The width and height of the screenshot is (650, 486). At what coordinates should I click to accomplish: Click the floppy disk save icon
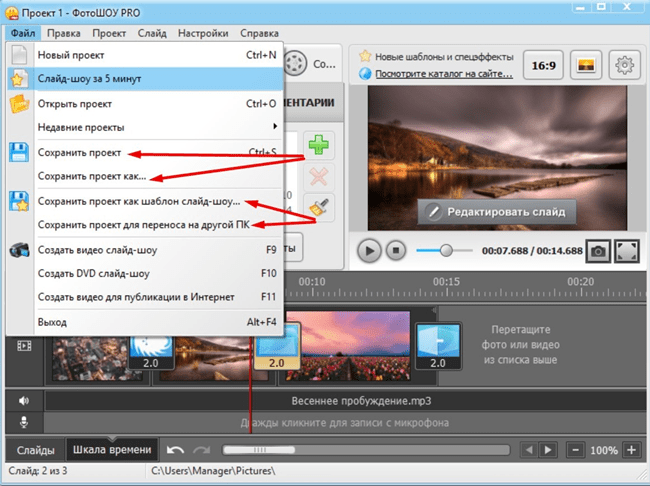(19, 152)
